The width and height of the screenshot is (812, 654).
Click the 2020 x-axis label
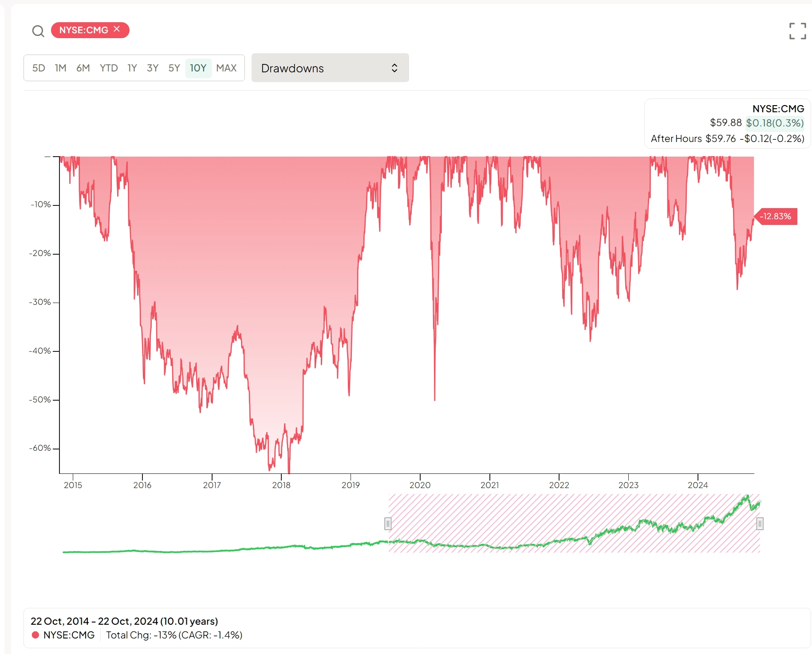click(420, 485)
